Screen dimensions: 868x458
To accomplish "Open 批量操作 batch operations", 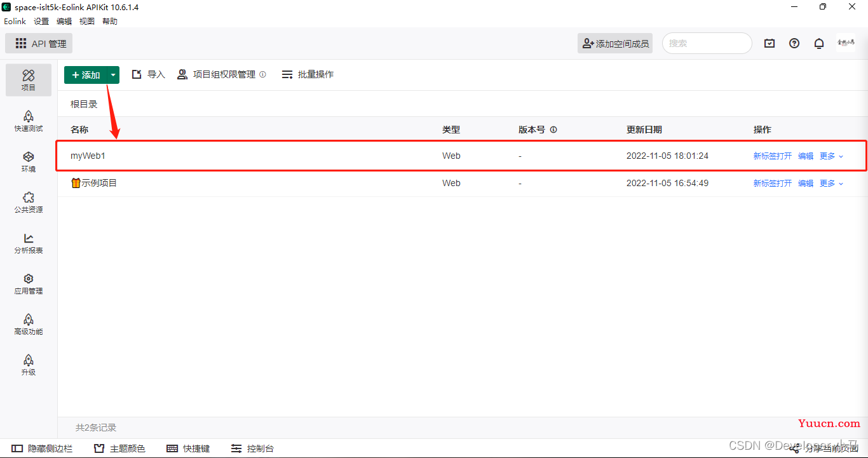I will [x=308, y=74].
